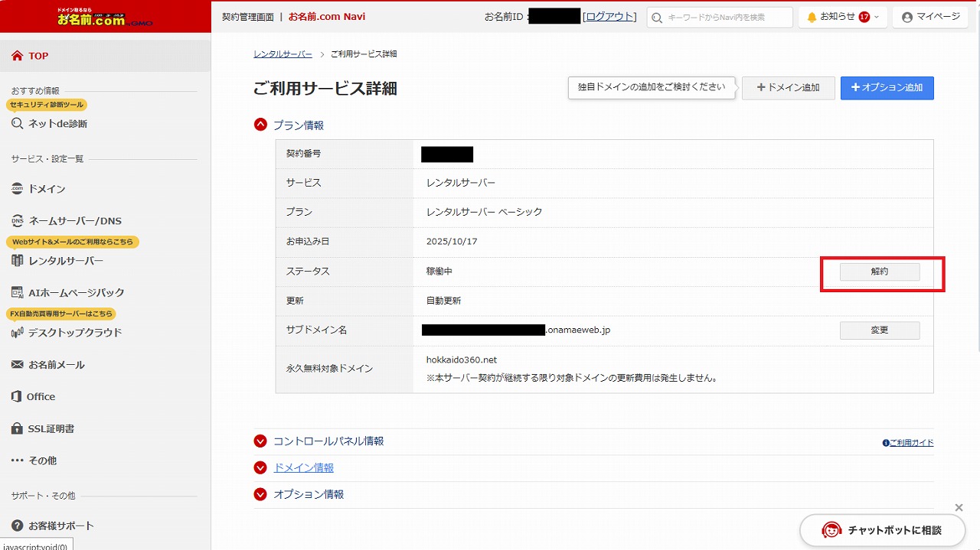The height and width of the screenshot is (550, 980).
Task: Open SSL証明書 from the sidebar
Action: point(51,429)
